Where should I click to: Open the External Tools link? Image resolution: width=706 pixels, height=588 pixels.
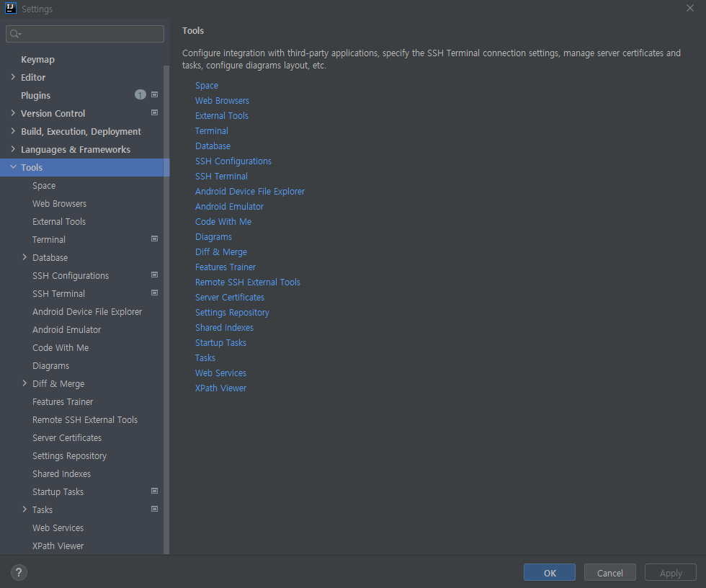coord(222,116)
